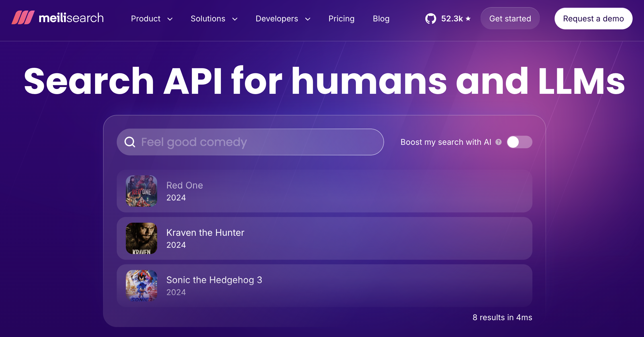Select the Kraven the Hunter result title
644x337 pixels.
coord(205,233)
